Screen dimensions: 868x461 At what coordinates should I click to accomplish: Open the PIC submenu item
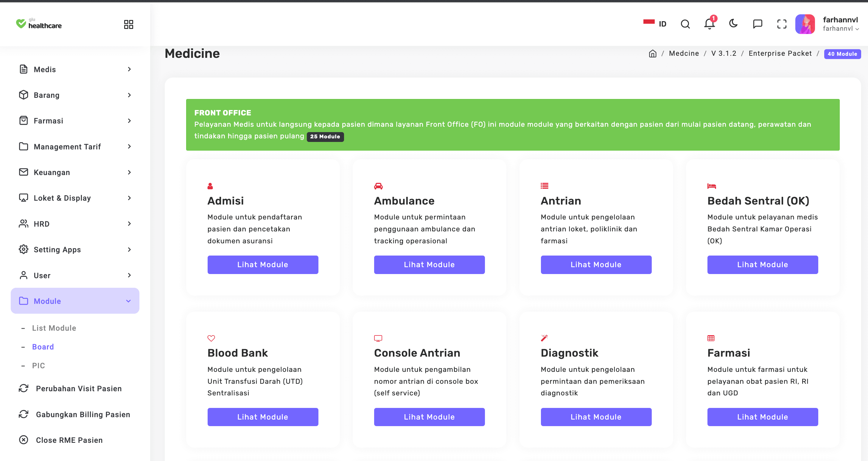click(x=38, y=366)
